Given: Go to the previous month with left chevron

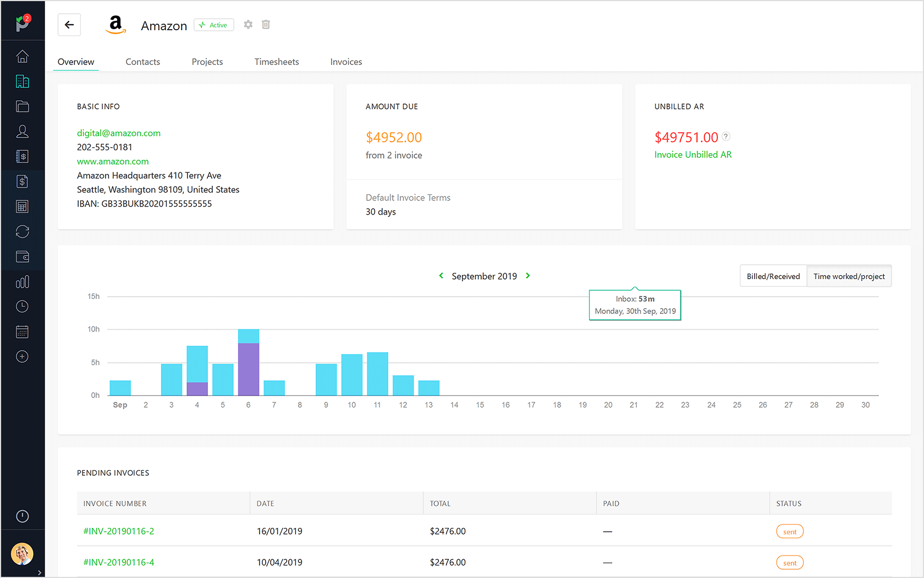Looking at the screenshot, I should [441, 276].
